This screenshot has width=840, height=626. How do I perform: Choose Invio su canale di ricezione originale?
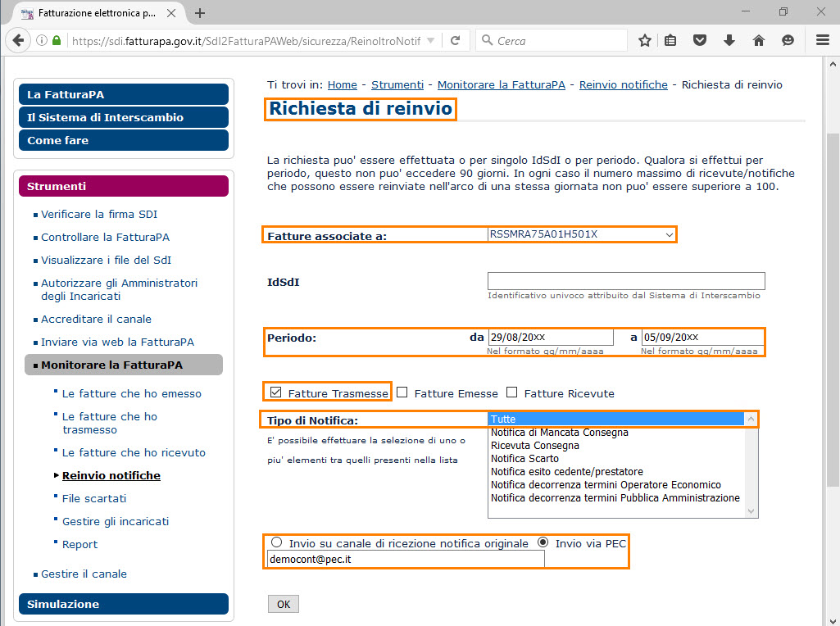276,542
